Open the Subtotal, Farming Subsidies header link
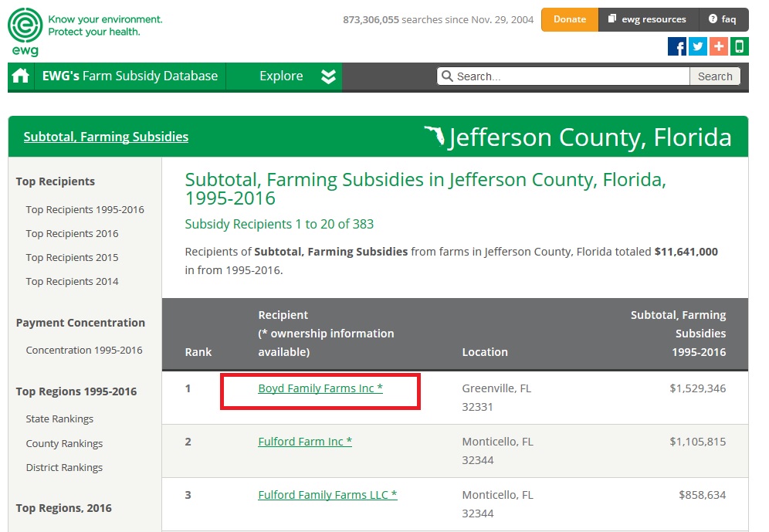 pos(106,137)
